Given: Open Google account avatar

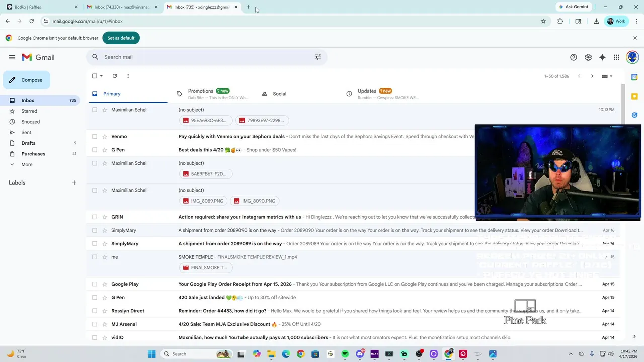Looking at the screenshot, I should coord(632,57).
